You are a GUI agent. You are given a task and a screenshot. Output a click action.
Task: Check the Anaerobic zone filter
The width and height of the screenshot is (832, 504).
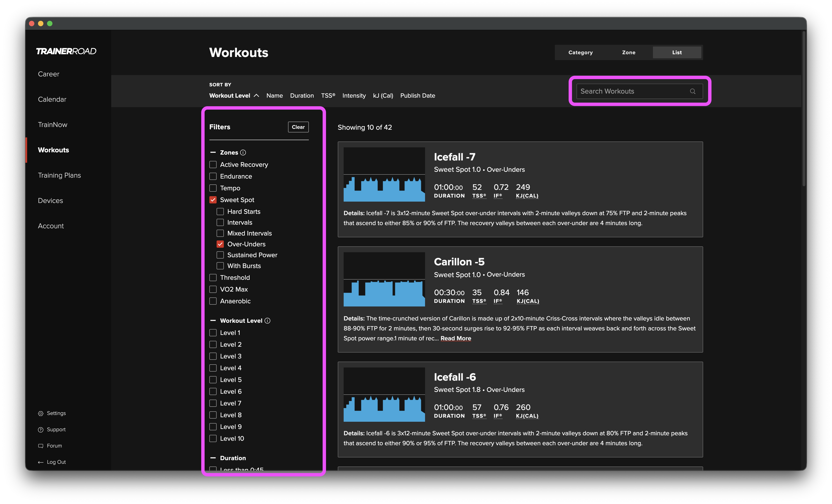point(213,301)
